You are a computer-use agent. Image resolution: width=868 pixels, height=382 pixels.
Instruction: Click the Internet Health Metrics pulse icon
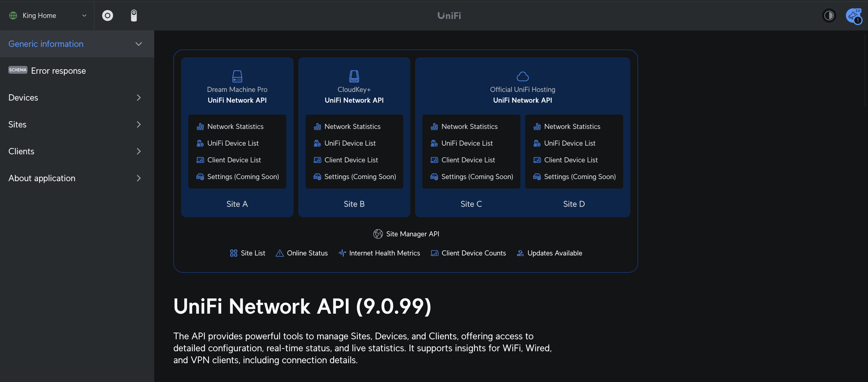click(x=342, y=253)
